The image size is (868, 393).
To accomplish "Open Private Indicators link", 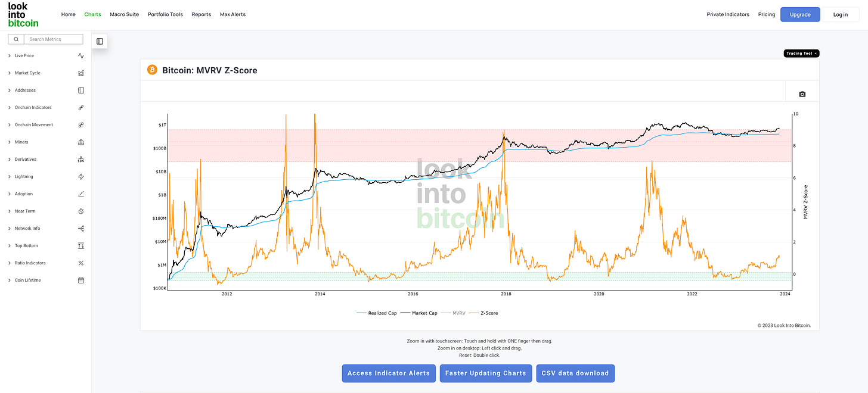I will pyautogui.click(x=728, y=14).
